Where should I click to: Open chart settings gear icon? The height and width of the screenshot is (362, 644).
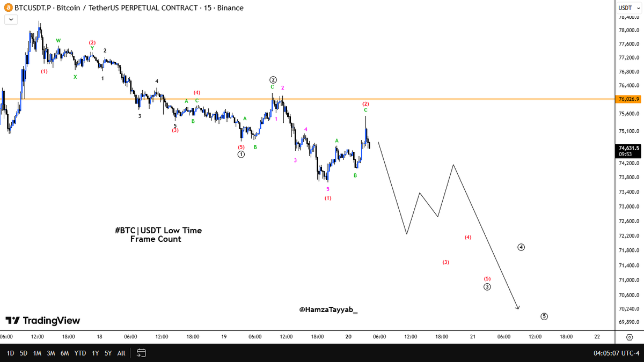click(x=630, y=337)
